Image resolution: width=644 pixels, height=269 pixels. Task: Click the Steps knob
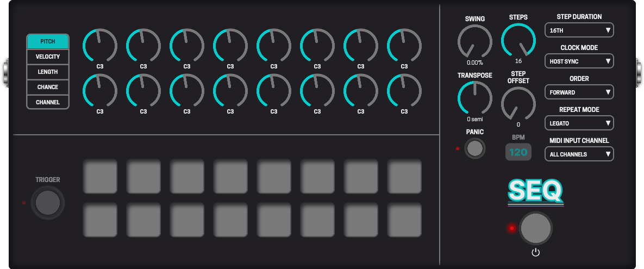point(518,40)
